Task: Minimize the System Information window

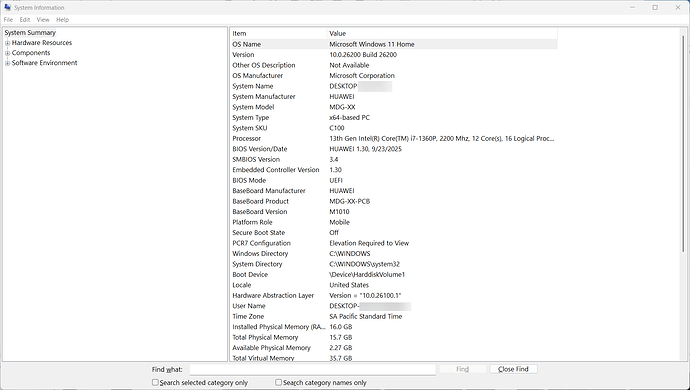Action: [x=632, y=7]
